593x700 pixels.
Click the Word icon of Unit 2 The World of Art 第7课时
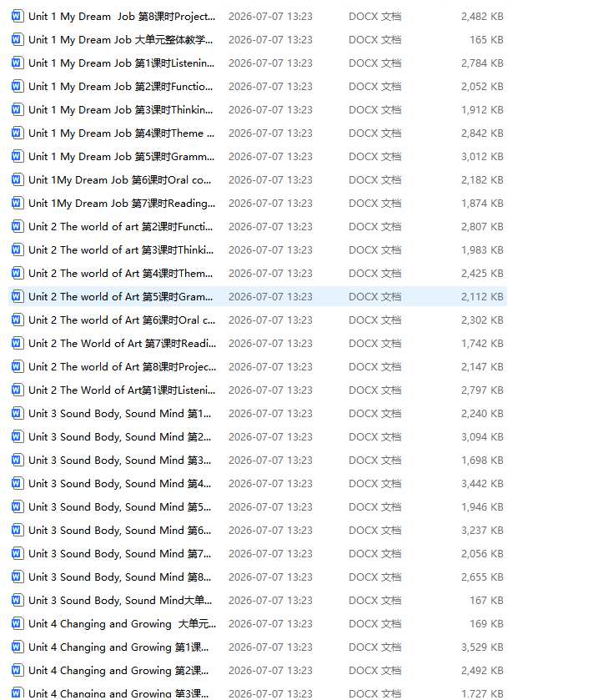click(x=17, y=343)
